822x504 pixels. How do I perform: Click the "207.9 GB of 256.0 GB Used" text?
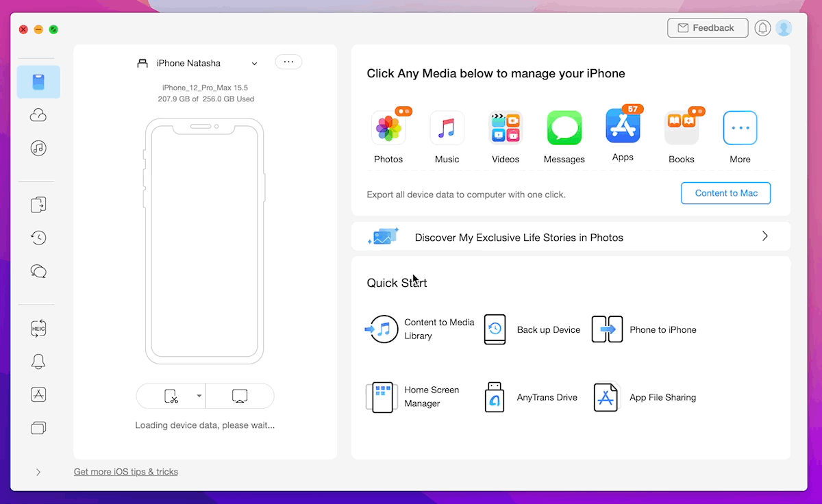pos(206,99)
